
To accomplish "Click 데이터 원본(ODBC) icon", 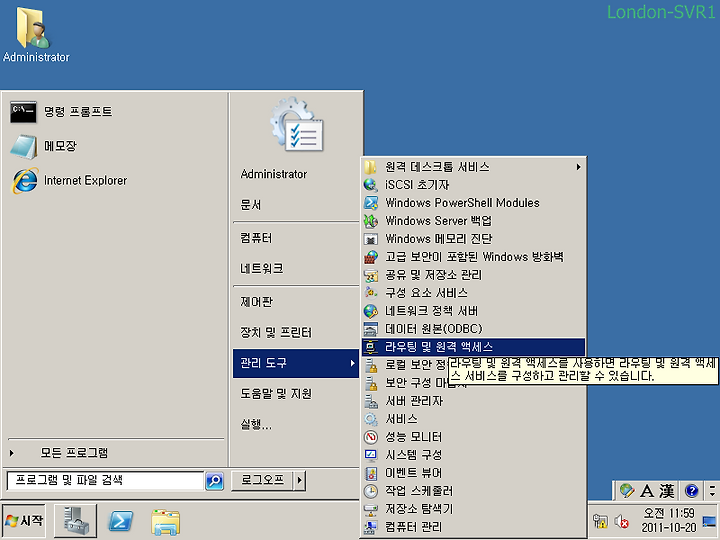I will [371, 329].
